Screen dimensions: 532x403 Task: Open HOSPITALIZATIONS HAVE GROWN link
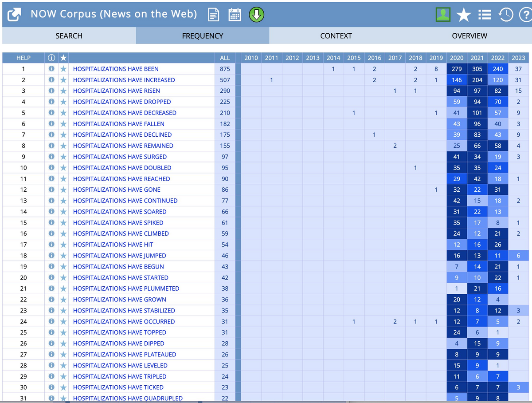[x=120, y=300]
